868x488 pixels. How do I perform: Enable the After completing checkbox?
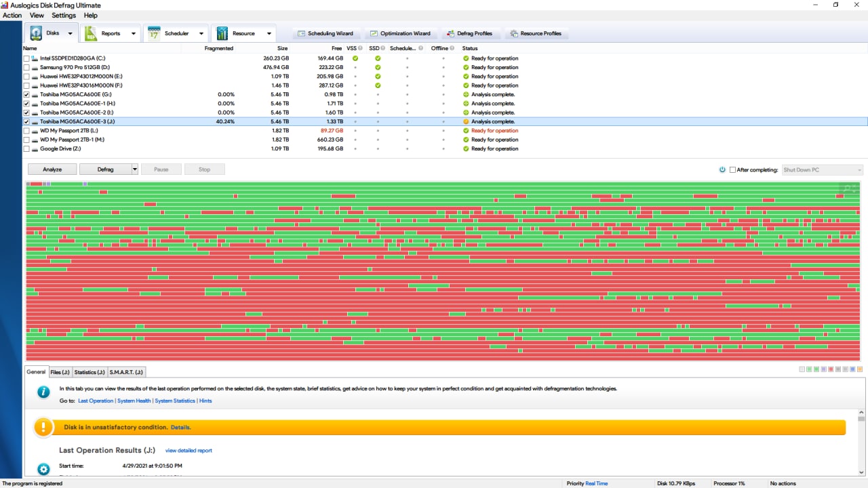coord(732,169)
